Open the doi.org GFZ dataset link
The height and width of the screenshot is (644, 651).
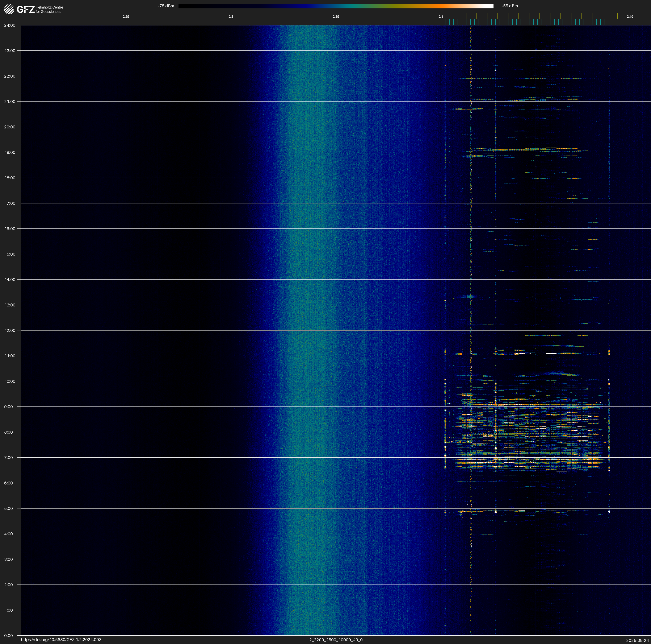(61, 640)
